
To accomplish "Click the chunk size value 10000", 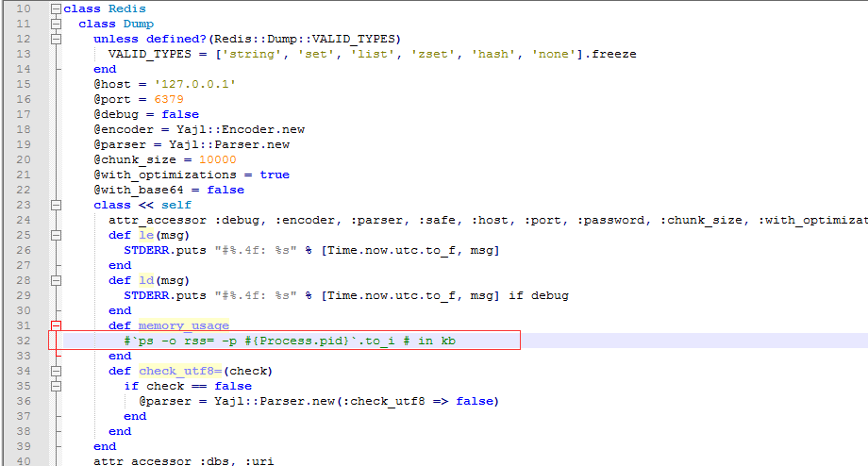I will pos(218,159).
